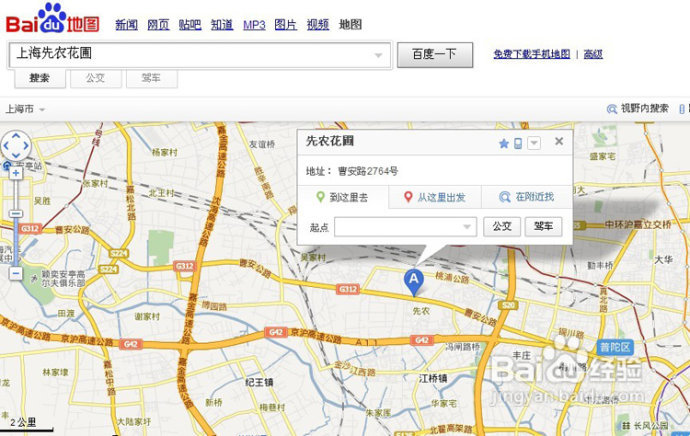
Task: Click the 视野内搜索 magnifier tool
Action: pyautogui.click(x=637, y=109)
